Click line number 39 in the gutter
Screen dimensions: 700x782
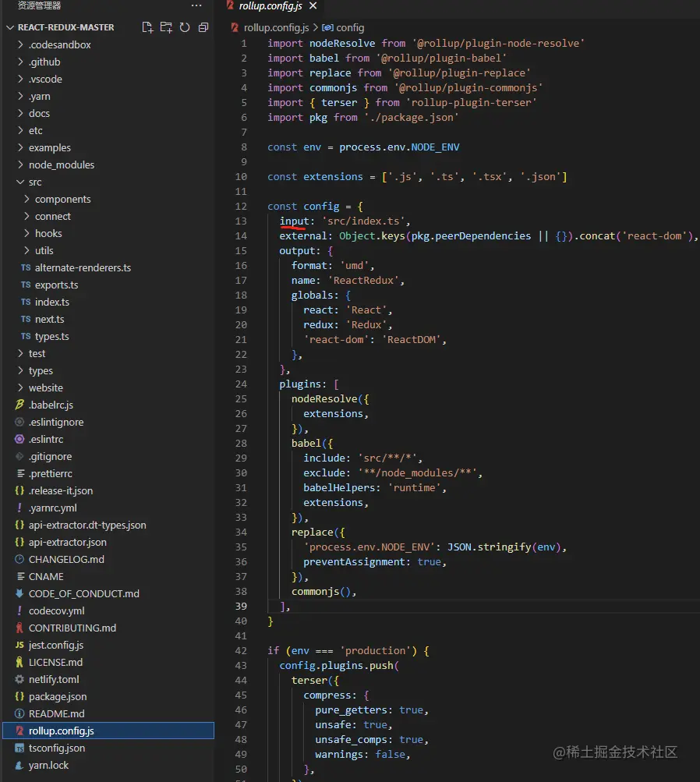(x=241, y=606)
